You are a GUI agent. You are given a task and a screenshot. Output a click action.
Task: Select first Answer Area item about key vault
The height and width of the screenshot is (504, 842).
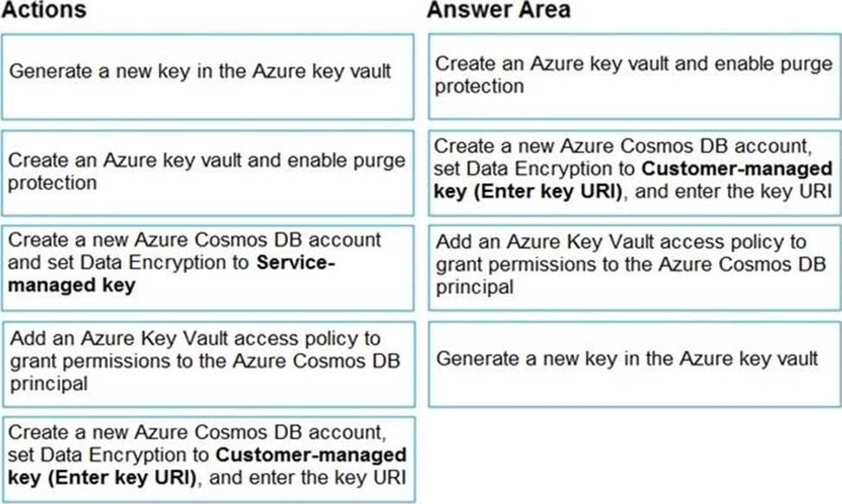(x=635, y=77)
